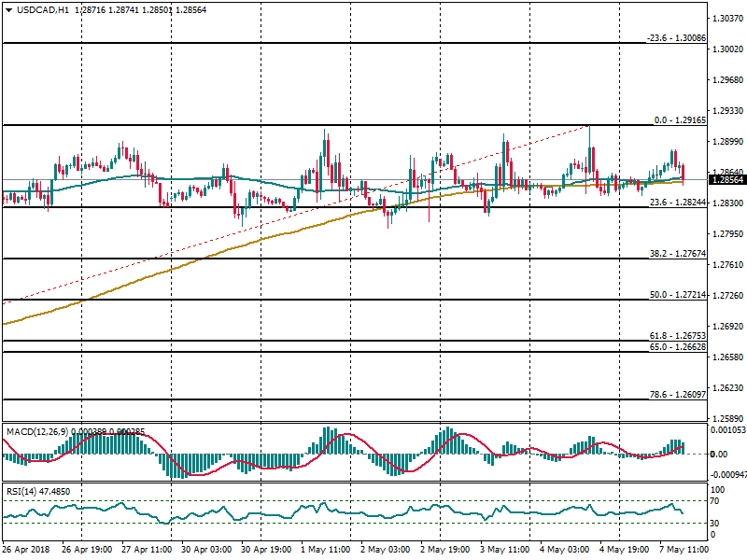Click the 50.0 Fibonacci label at 1.27214
747x560 pixels.
point(676,295)
